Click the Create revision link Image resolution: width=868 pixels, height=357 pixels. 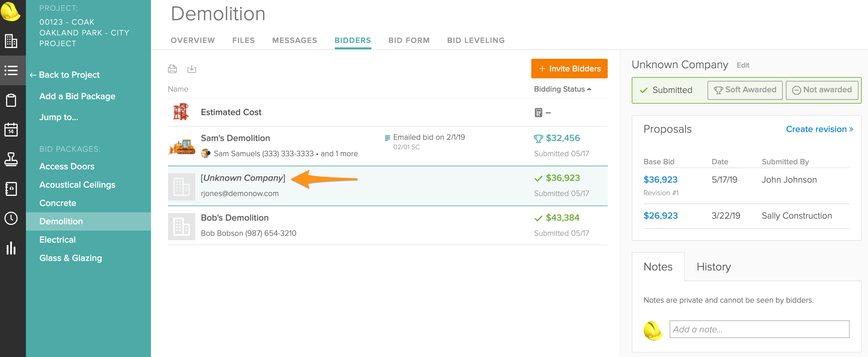tap(819, 129)
